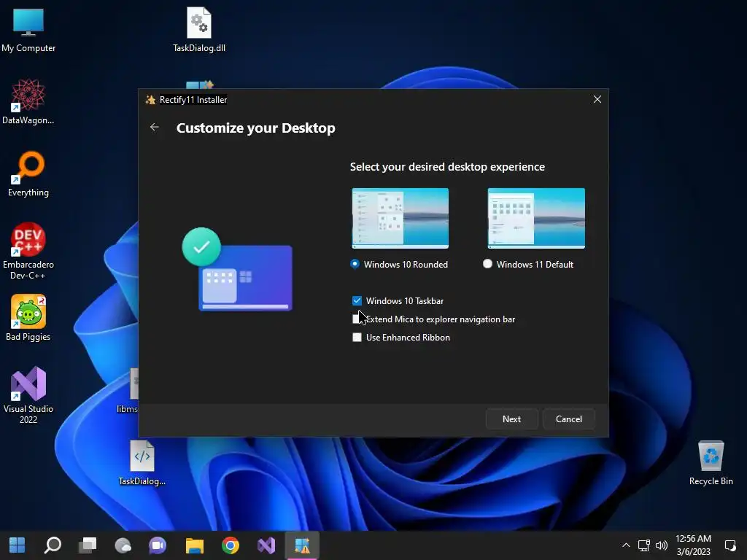Select the TaskDialog code file on desktop
Screen dimensions: 747x560
tap(142, 463)
